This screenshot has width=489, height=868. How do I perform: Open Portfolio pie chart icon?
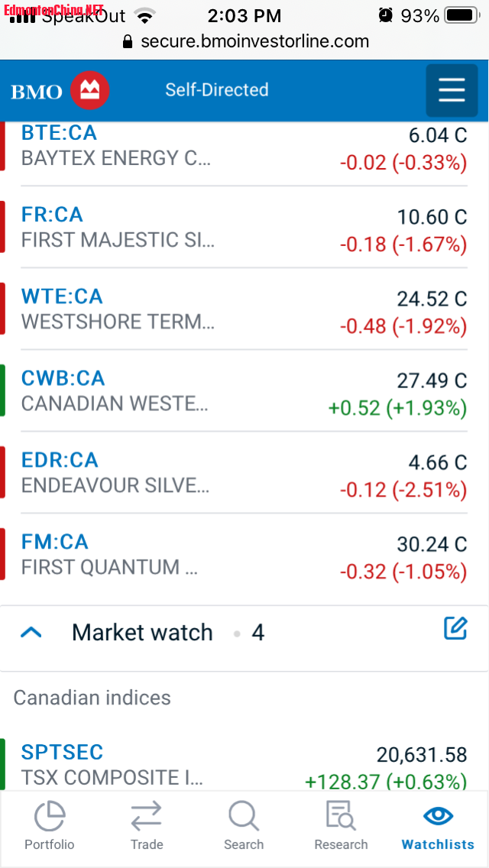[x=50, y=815]
